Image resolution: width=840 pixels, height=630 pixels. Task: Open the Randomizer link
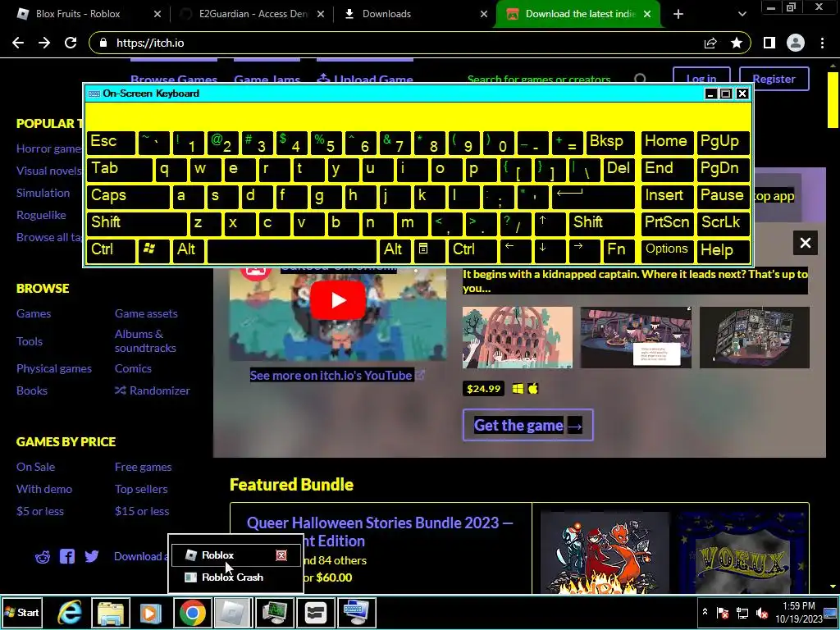pos(153,390)
